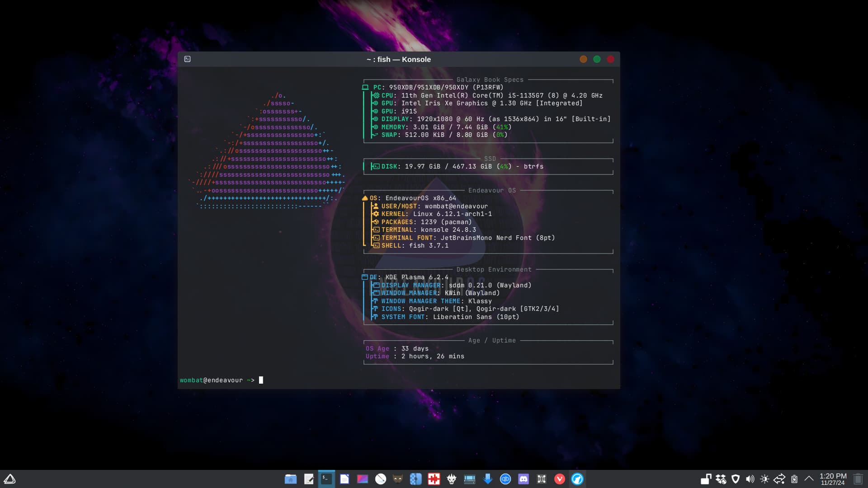The image size is (868, 488).
Task: Click 'sddm 0.21.0 (Wayland)' line
Action: click(452, 285)
